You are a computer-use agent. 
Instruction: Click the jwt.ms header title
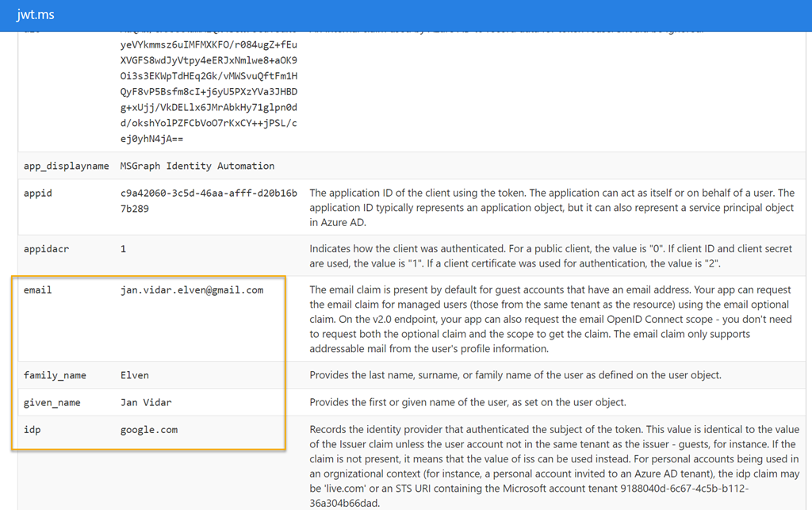[35, 14]
